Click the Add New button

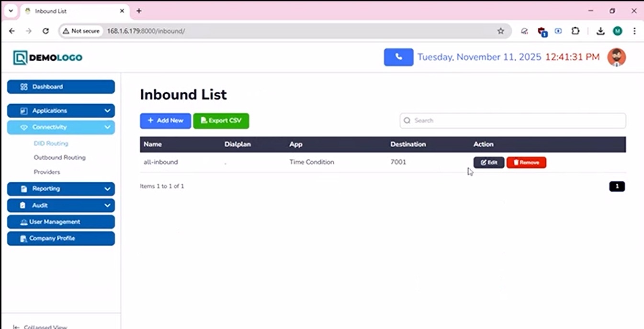165,121
